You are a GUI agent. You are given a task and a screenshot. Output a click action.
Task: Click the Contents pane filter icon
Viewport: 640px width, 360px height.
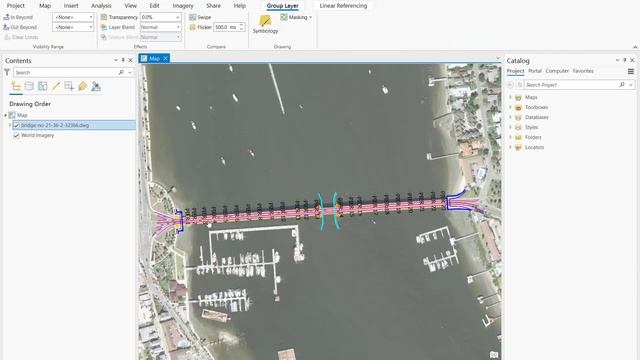pyautogui.click(x=7, y=72)
